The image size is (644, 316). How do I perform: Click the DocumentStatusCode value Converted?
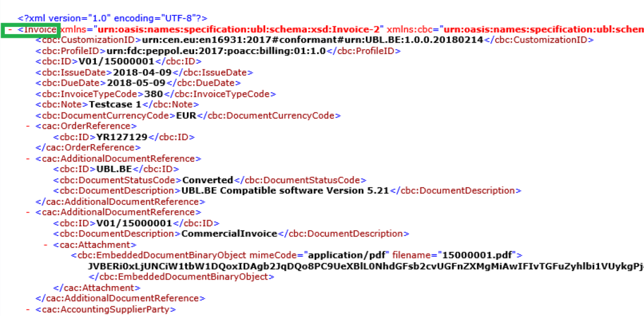coord(207,180)
